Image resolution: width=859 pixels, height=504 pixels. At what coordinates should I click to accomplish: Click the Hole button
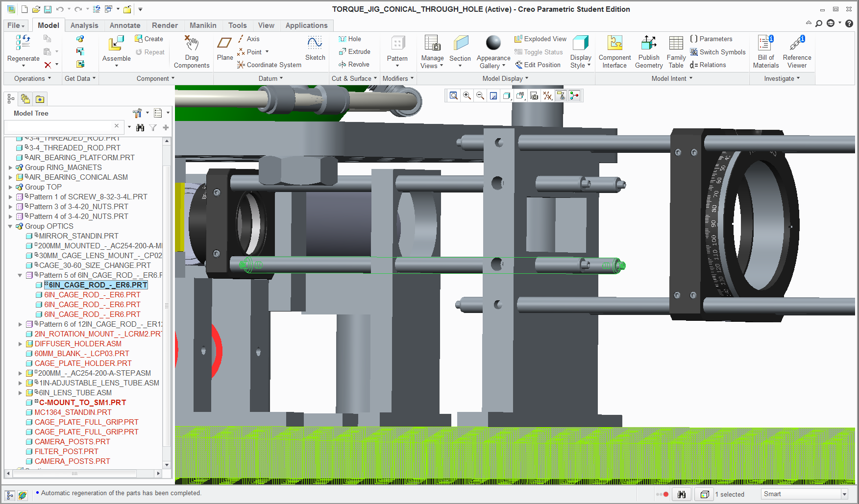(350, 39)
